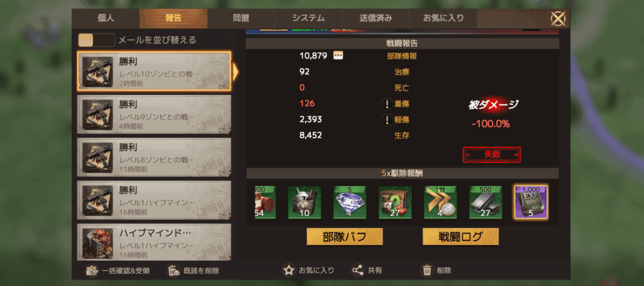Click 一括確認&受領 to claim all
The height and width of the screenshot is (286, 644).
pyautogui.click(x=118, y=271)
